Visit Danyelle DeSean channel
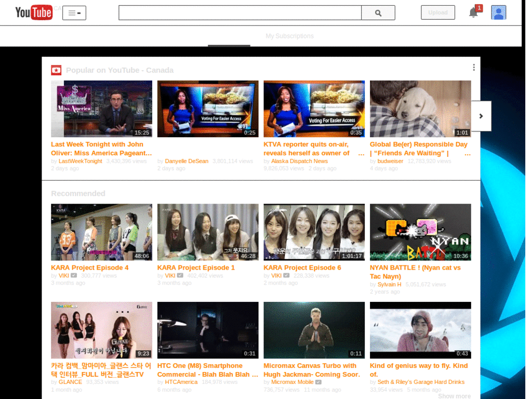 click(x=187, y=161)
